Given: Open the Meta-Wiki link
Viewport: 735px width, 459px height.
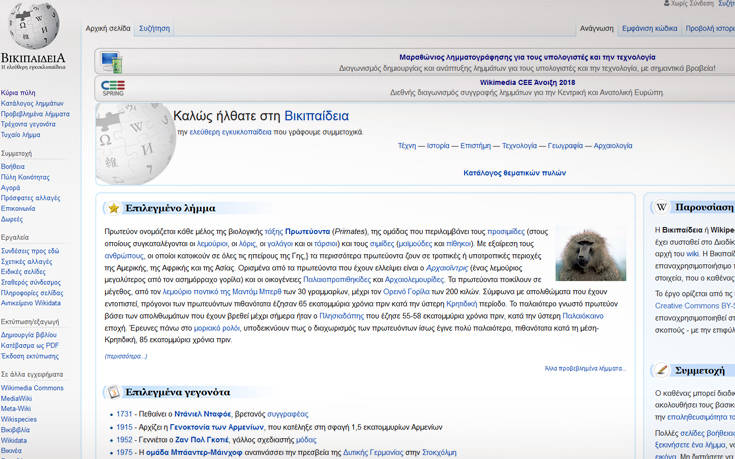Looking at the screenshot, I should [15, 409].
